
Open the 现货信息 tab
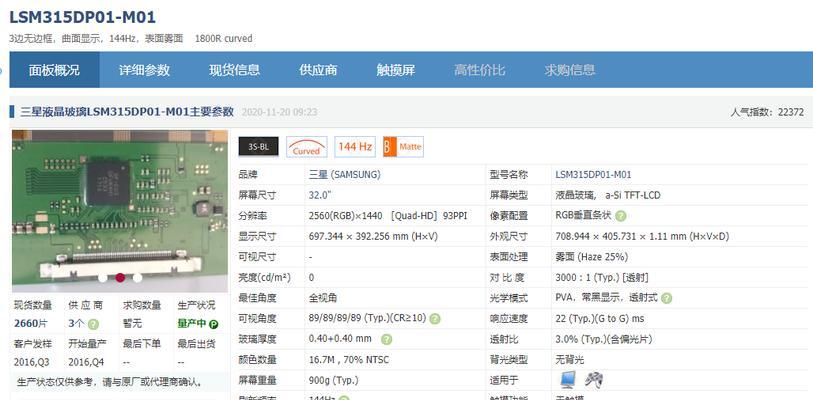234,70
